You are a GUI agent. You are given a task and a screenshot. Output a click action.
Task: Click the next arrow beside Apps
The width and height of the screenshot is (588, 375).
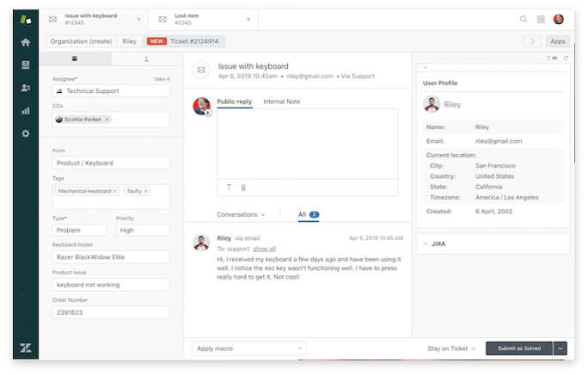click(x=532, y=41)
